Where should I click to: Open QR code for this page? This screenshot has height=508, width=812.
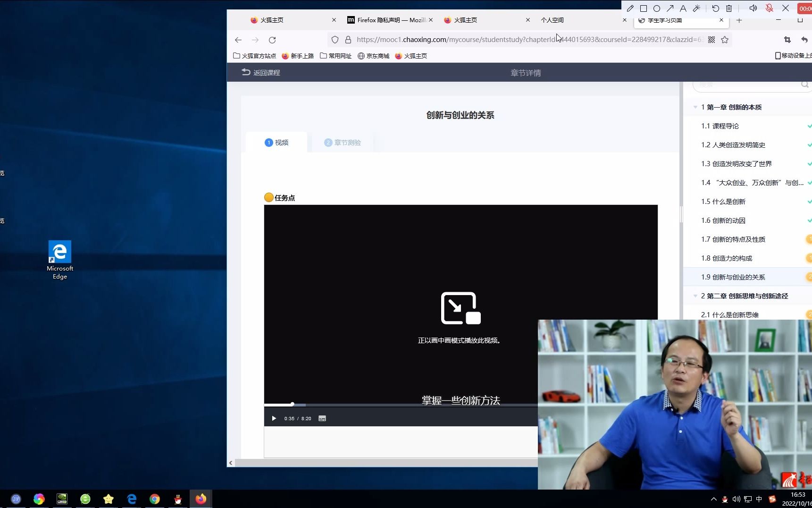click(x=712, y=40)
